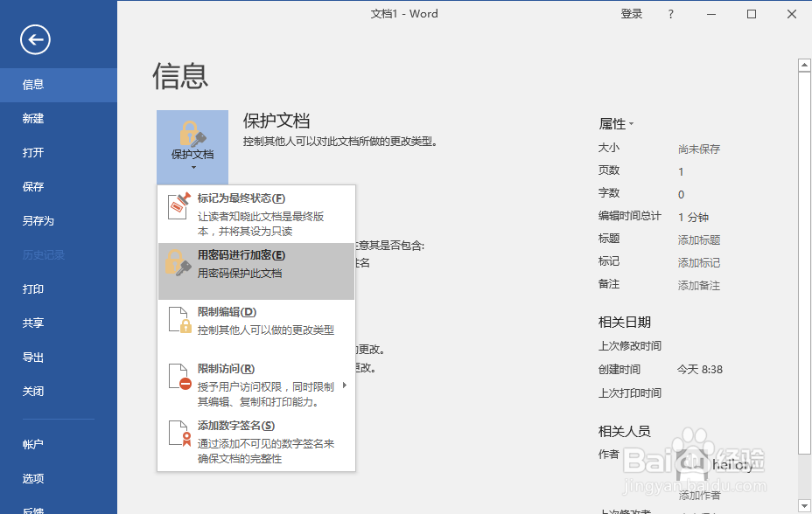Click the 相关日期 heading

pos(625,323)
